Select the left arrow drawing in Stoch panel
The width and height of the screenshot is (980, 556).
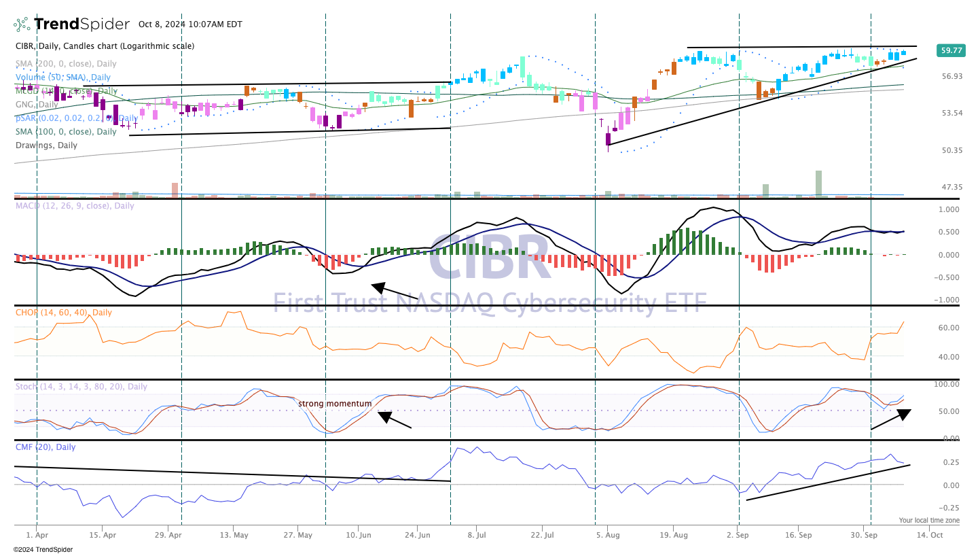pos(395,420)
